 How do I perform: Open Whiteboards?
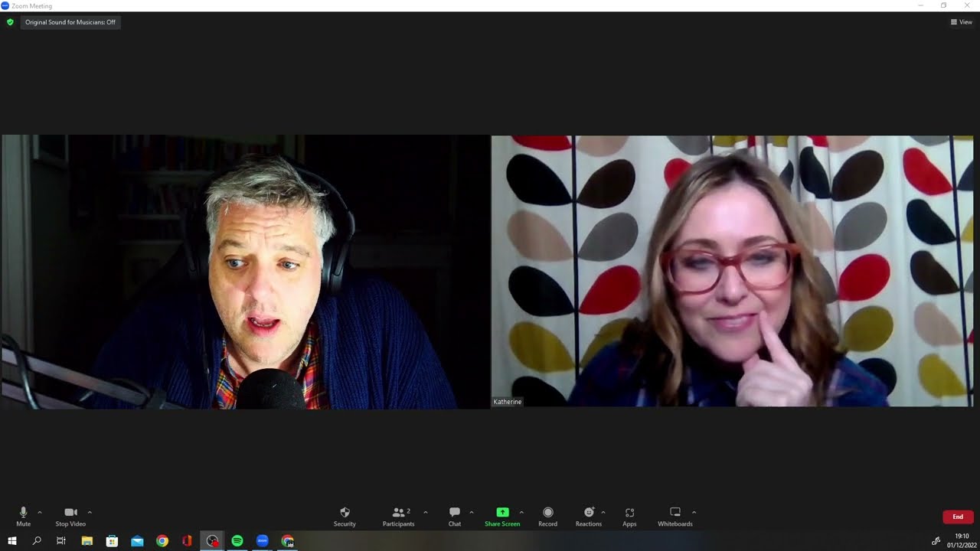point(675,517)
